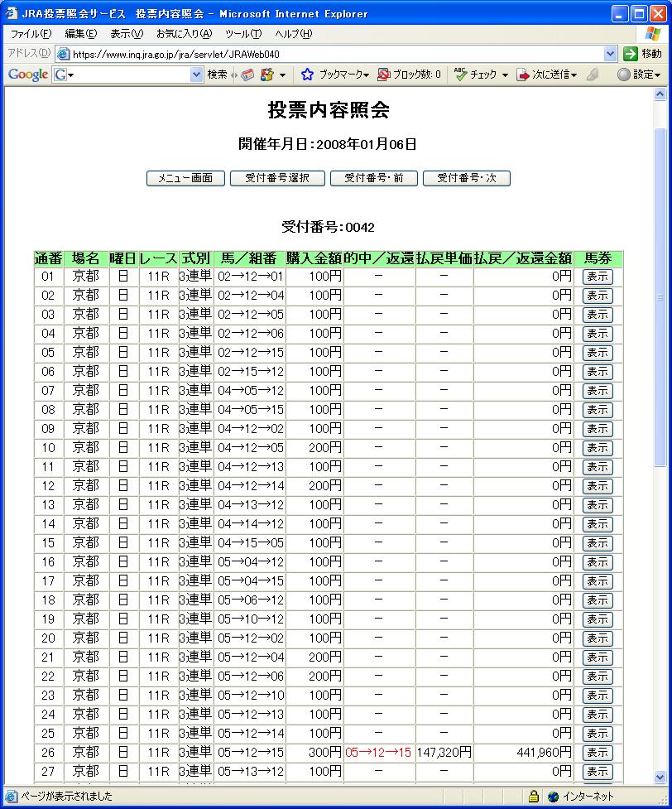Click the status bar page-loaded icon
The image size is (672, 809).
tap(12, 796)
